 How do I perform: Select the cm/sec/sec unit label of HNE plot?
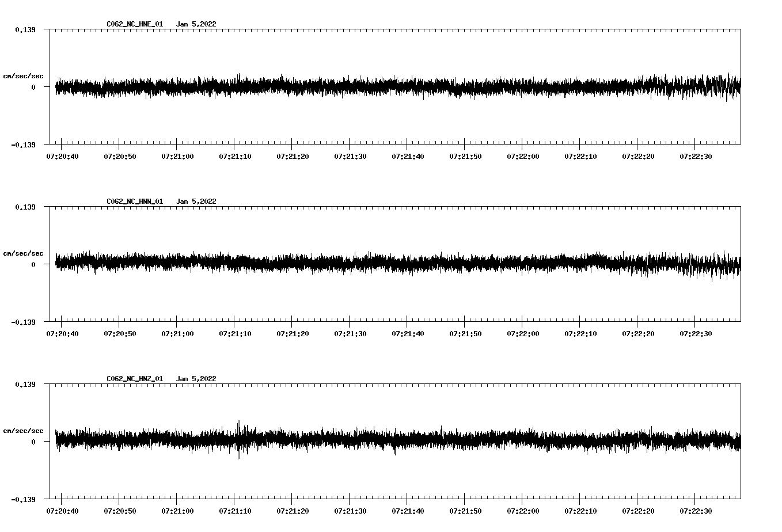[x=23, y=76]
